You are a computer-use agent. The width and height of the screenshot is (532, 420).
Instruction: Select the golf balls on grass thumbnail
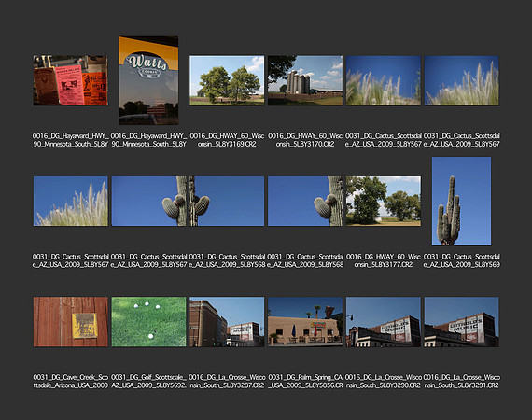148,322
